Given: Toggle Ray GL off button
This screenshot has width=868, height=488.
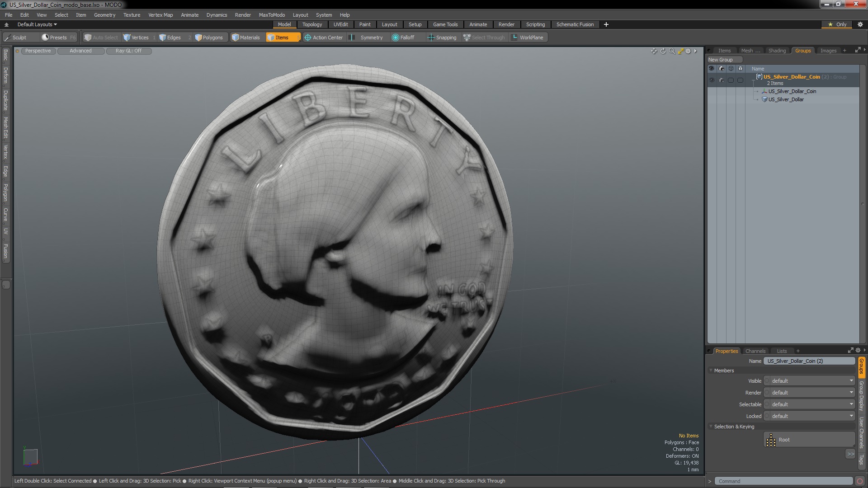Looking at the screenshot, I should point(128,51).
